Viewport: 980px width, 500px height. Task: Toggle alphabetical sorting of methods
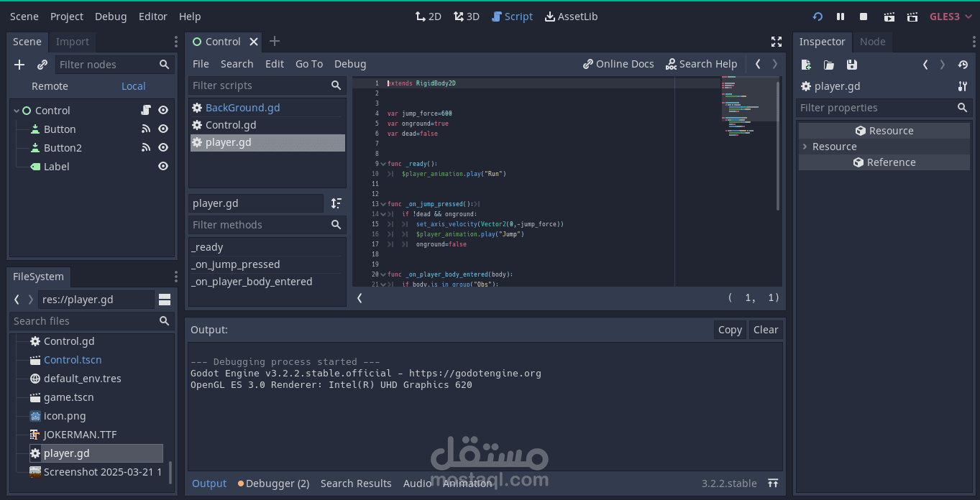click(x=336, y=203)
